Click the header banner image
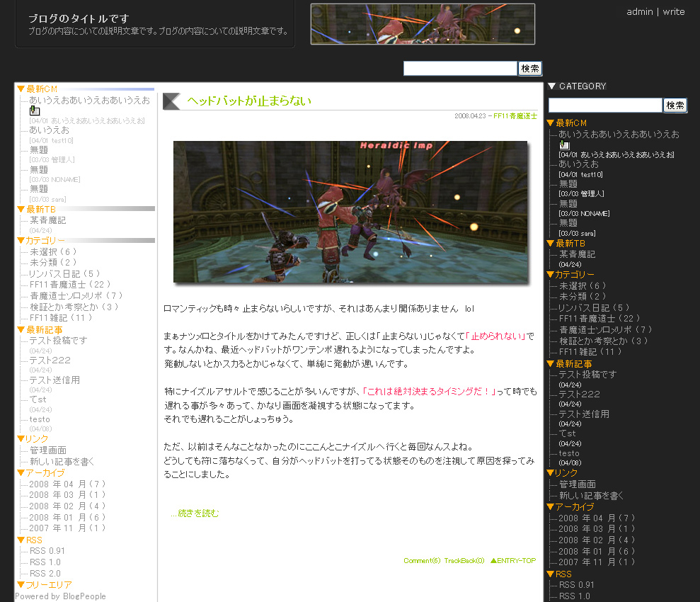The width and height of the screenshot is (700, 602). [x=423, y=24]
